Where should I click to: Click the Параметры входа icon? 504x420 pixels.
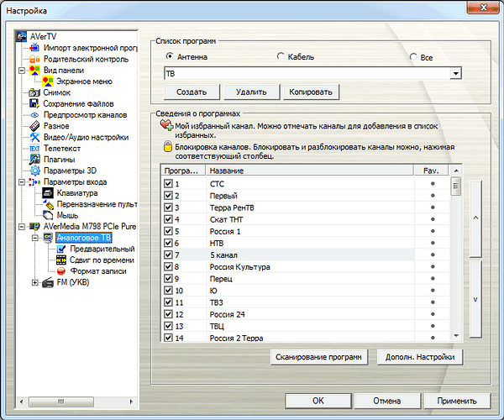[x=34, y=182]
